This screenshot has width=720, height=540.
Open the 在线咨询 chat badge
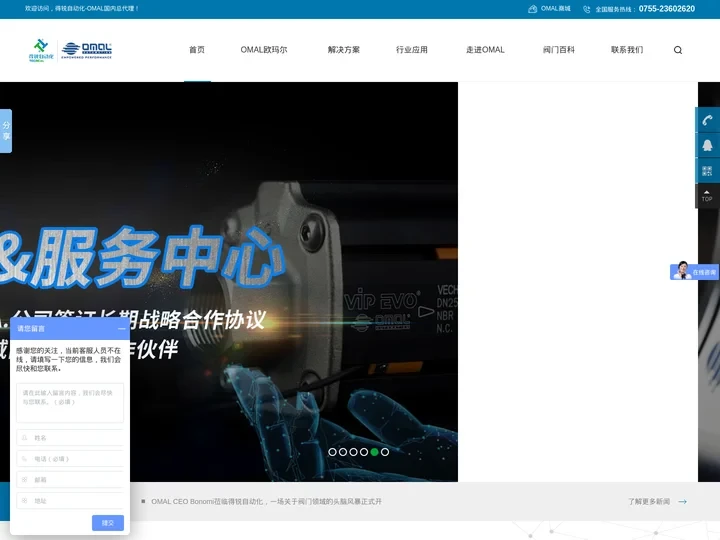click(x=694, y=271)
